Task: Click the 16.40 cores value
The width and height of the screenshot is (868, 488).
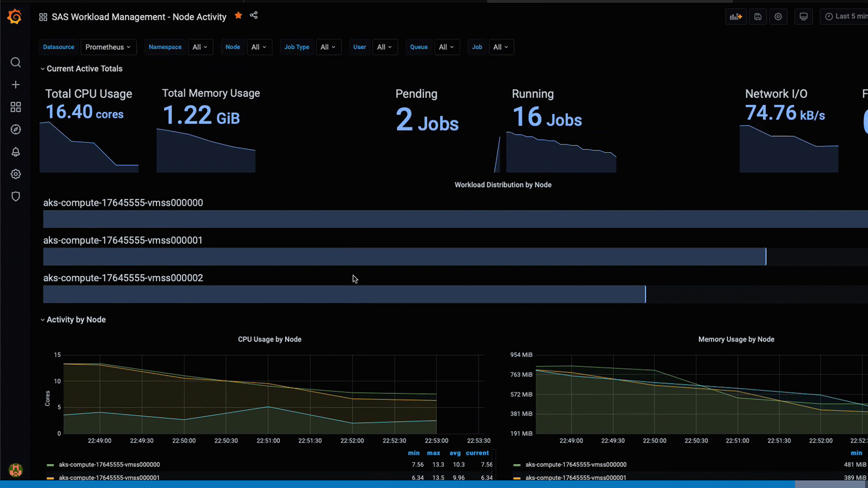Action: coord(84,112)
